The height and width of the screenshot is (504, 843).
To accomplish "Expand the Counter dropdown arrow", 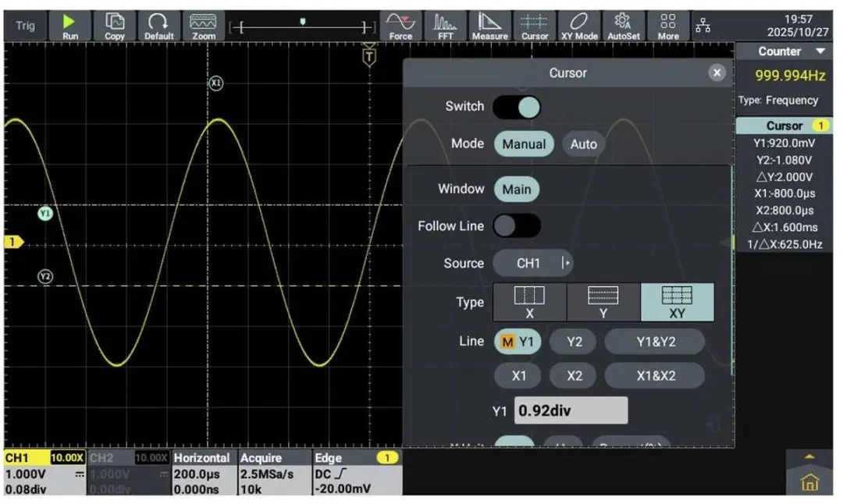I will [820, 51].
